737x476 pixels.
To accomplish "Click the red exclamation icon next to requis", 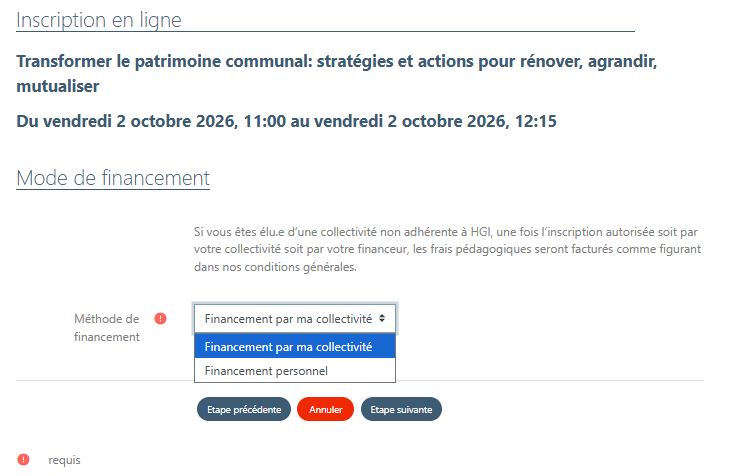I will point(24,460).
